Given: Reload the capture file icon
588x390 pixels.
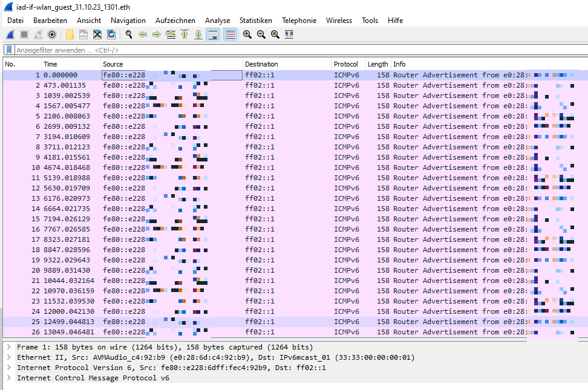Looking at the screenshot, I should click(x=111, y=34).
